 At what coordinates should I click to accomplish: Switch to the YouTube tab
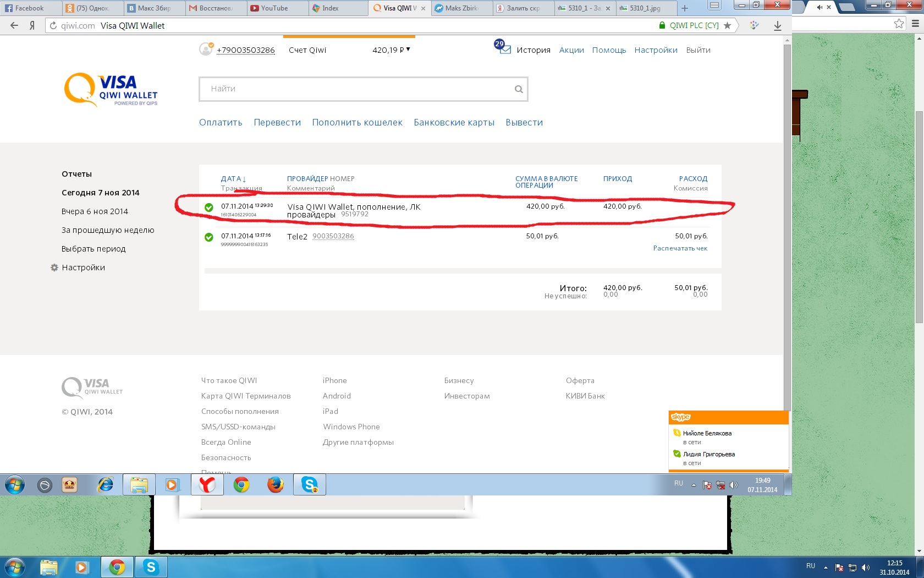click(277, 8)
